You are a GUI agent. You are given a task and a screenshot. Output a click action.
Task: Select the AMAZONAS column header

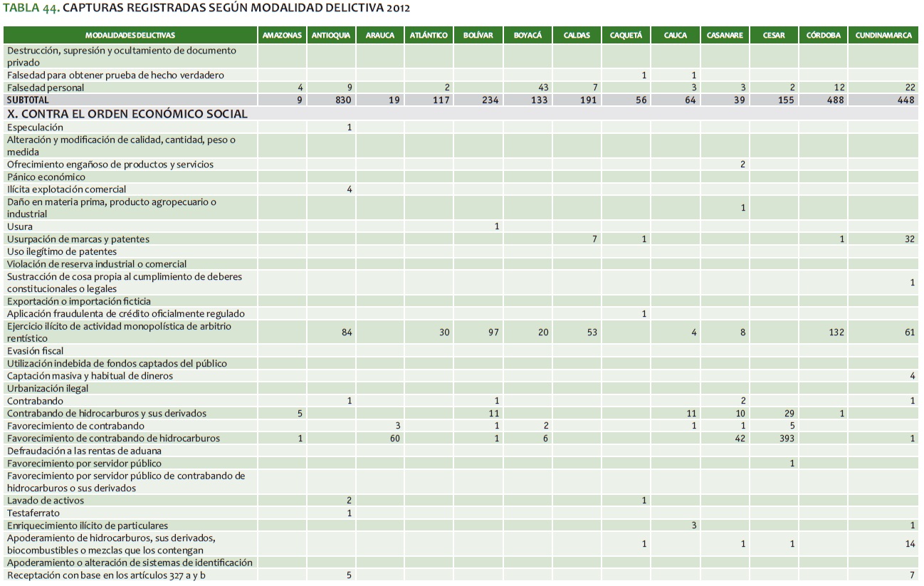click(x=282, y=35)
